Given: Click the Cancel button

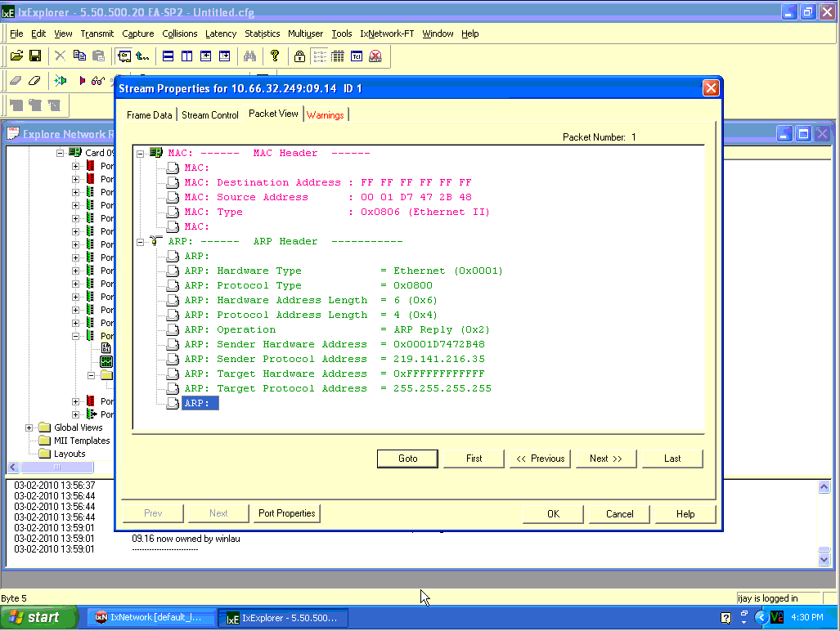Looking at the screenshot, I should point(620,514).
